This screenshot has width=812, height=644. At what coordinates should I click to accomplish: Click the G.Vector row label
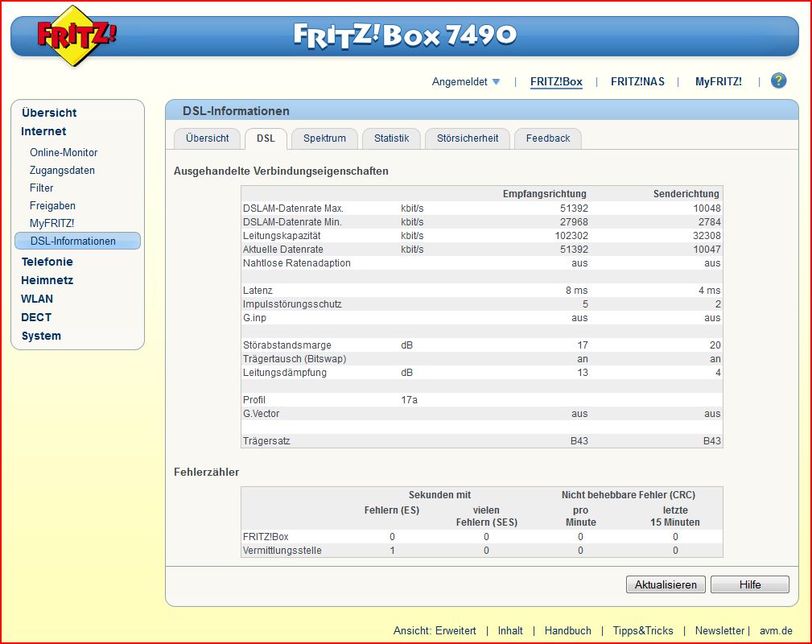(261, 414)
